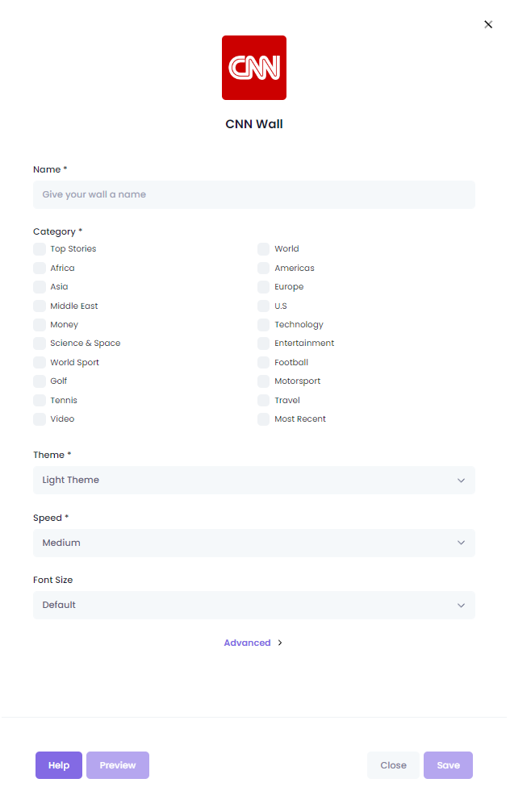Expand the Advanced settings link
Viewport: 510px width, 812px height.
click(253, 643)
